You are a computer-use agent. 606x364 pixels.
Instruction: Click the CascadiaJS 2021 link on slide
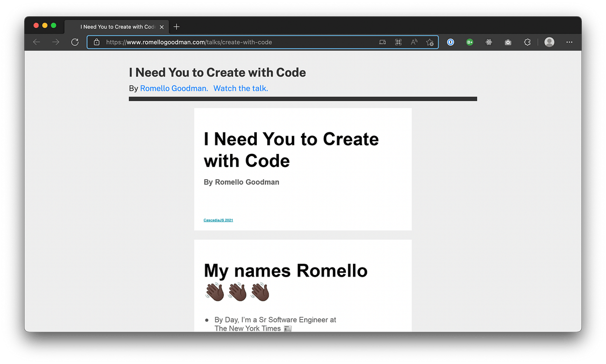tap(218, 220)
